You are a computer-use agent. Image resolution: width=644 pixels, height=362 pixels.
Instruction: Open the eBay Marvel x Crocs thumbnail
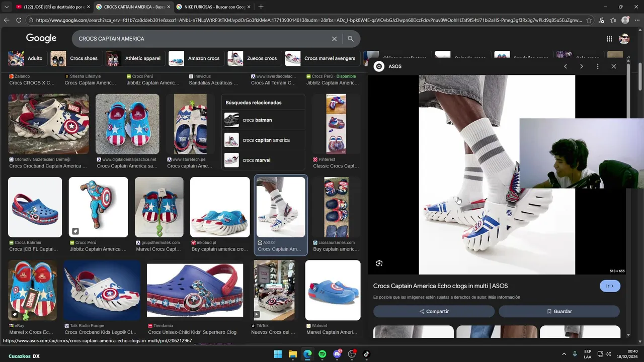click(x=32, y=290)
